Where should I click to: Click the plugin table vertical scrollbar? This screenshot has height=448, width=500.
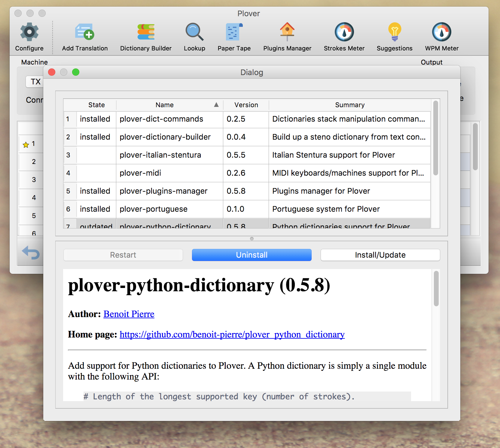(x=435, y=138)
